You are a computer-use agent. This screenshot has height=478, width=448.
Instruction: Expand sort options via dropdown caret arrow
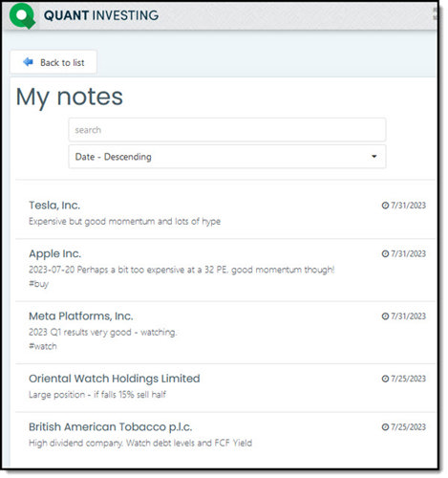374,157
